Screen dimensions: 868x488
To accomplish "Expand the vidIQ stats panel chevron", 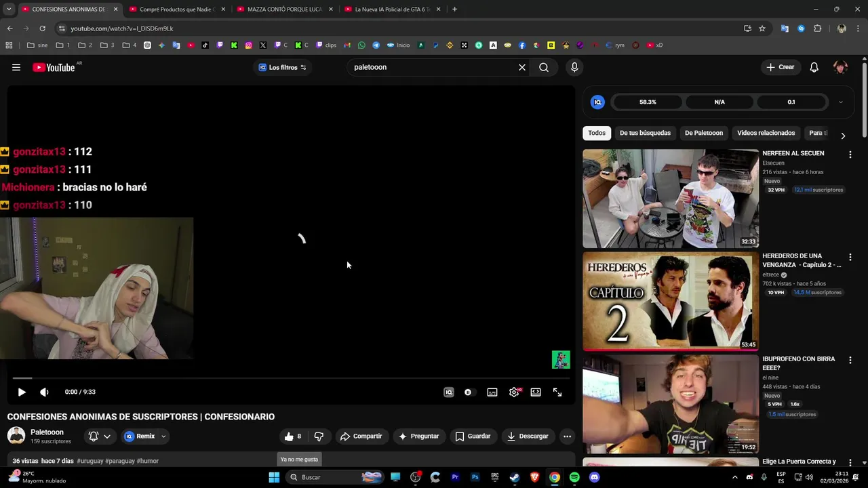I will [841, 102].
